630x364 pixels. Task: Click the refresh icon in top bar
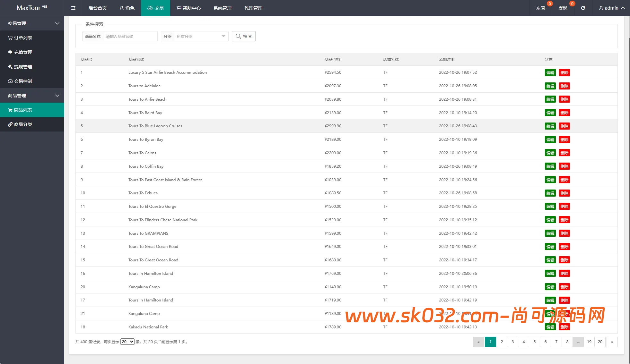pos(583,8)
